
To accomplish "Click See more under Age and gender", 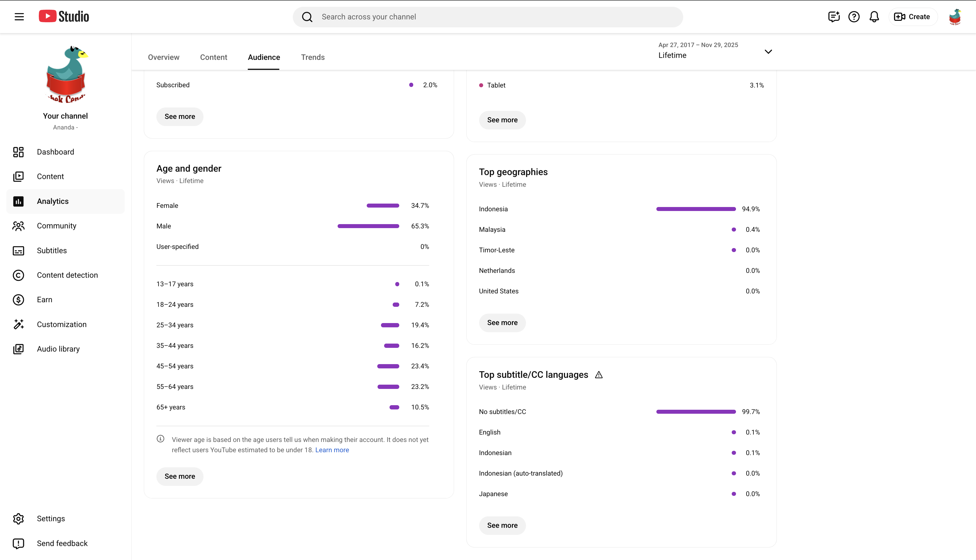I will coord(180,476).
